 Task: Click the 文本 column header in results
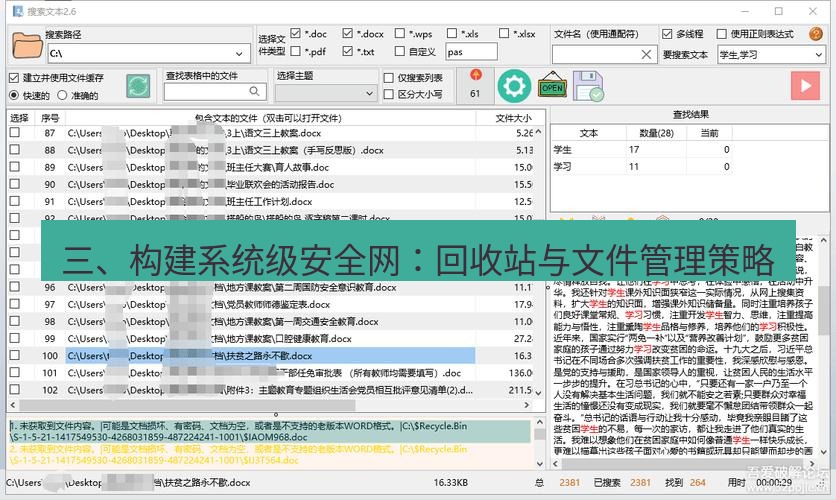pos(588,133)
